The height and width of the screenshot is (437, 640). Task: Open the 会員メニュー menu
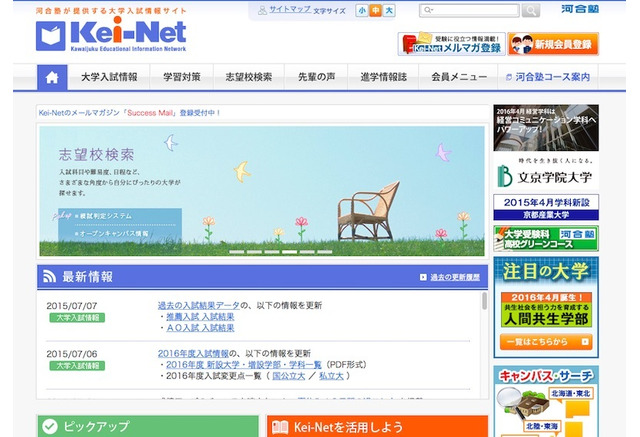coord(459,77)
